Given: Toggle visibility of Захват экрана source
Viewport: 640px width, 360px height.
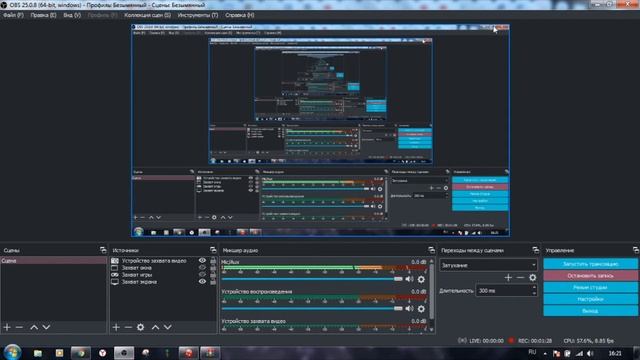Looking at the screenshot, I should coord(202,282).
